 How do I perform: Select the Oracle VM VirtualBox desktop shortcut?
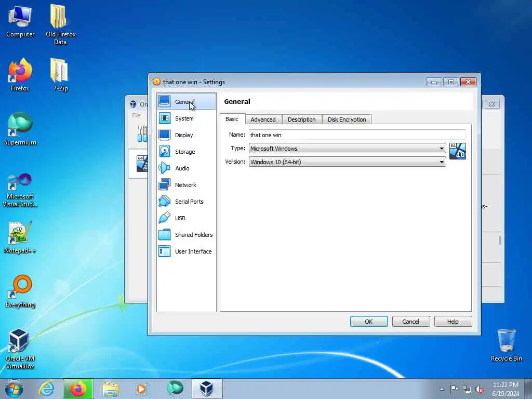pos(20,349)
